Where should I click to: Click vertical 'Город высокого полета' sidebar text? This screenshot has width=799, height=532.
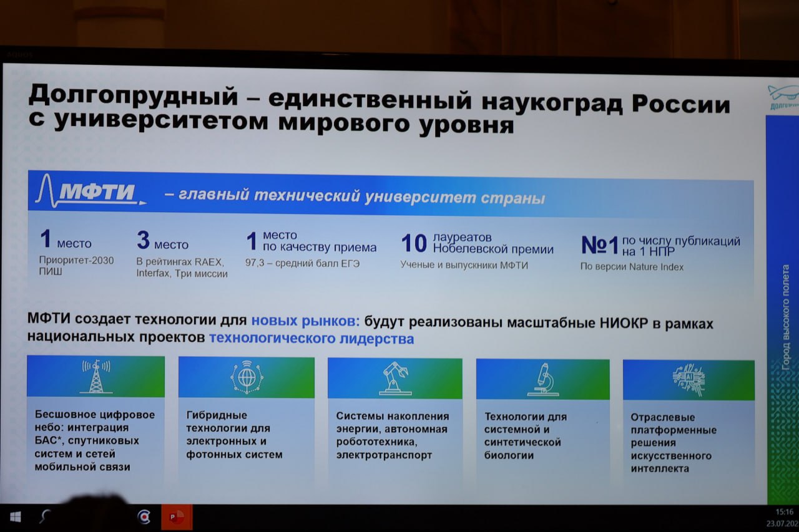[x=785, y=318]
